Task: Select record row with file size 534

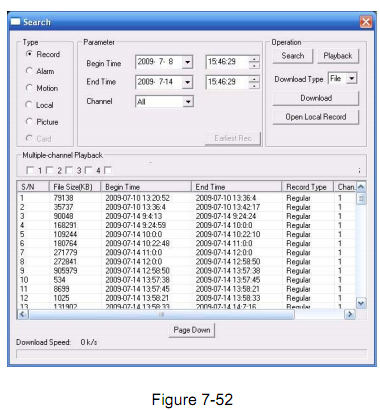Action: [x=186, y=280]
